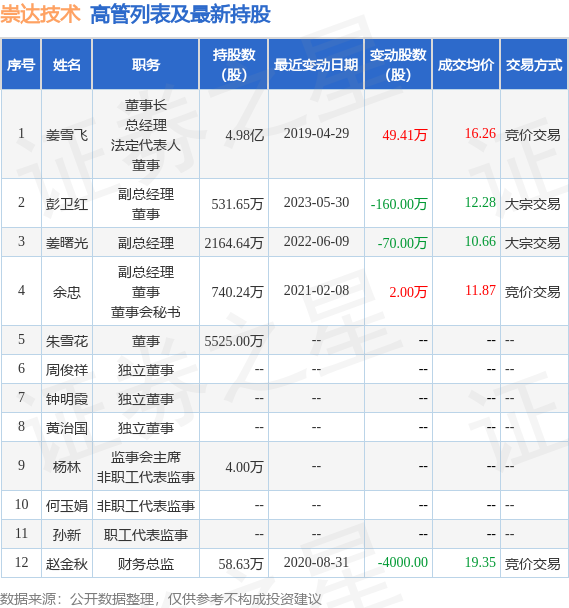
Task: Select the 序号 column header
Action: (21, 64)
